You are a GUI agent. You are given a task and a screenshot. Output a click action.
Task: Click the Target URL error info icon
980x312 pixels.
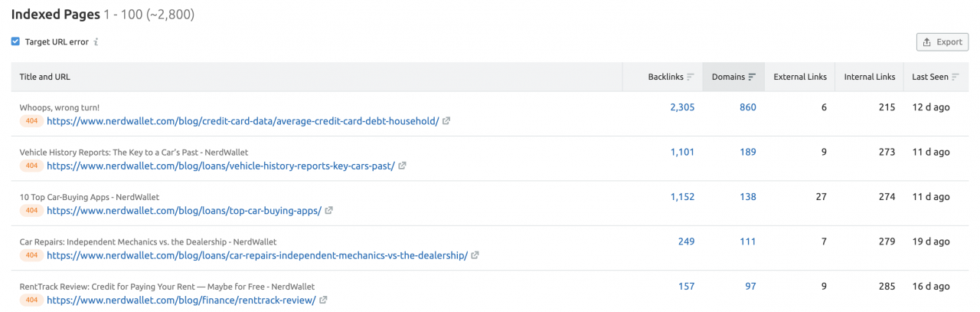96,42
